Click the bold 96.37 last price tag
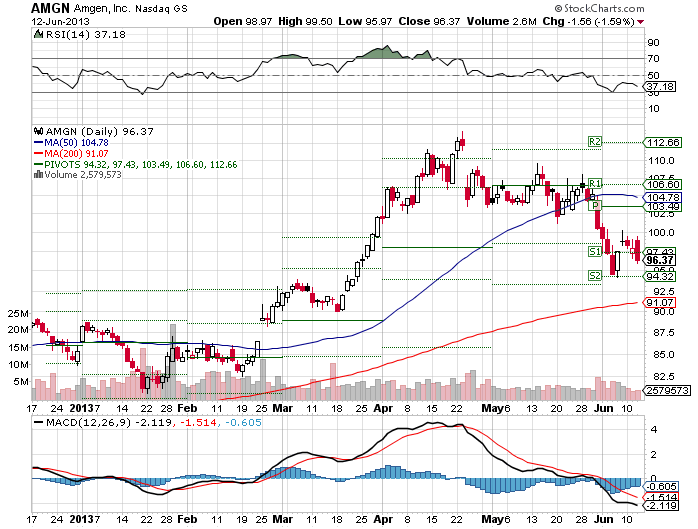This screenshot has height=529, width=698. coord(660,260)
